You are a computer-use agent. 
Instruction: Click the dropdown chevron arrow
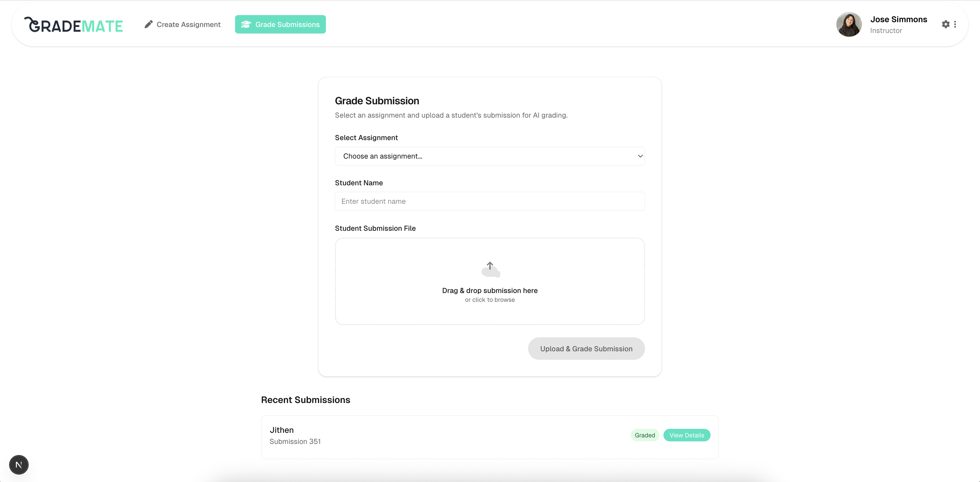[x=640, y=156]
